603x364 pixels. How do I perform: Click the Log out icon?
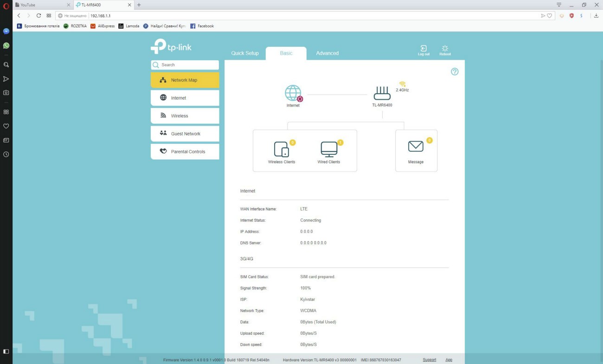click(423, 49)
